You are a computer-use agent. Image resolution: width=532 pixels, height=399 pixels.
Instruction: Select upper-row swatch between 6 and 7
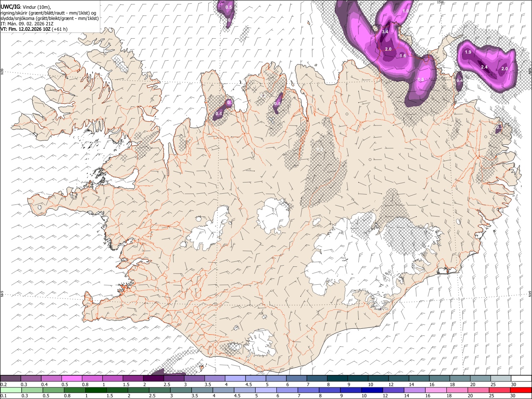pyautogui.click(x=296, y=378)
